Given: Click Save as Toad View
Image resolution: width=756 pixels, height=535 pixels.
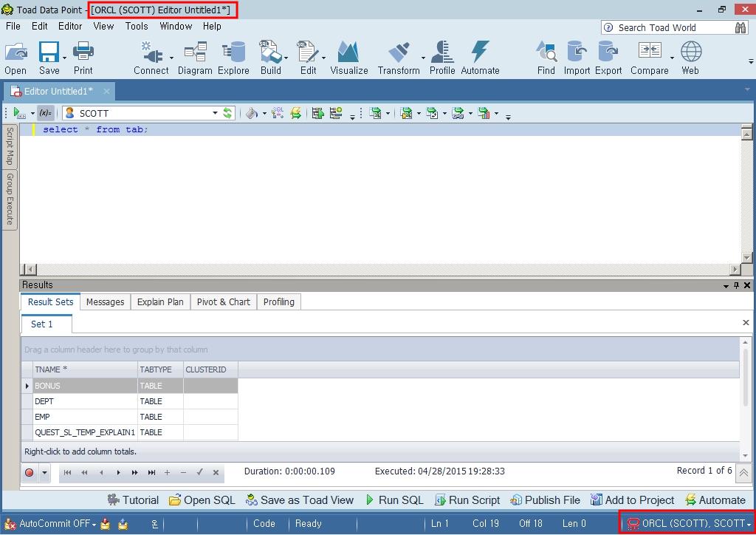Looking at the screenshot, I should click(x=300, y=500).
